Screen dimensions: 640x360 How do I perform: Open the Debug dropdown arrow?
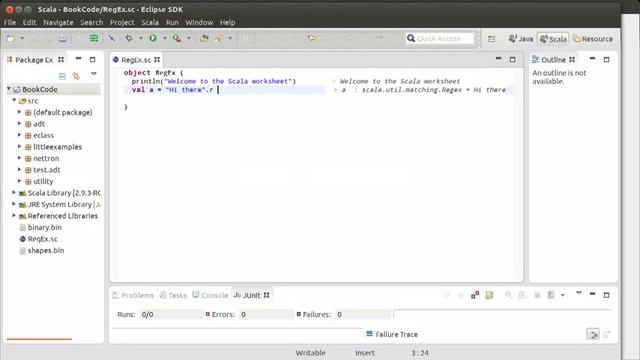[x=140, y=38]
